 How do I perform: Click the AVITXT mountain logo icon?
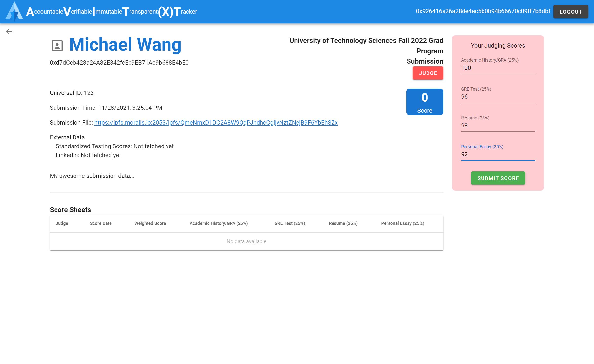point(14,12)
